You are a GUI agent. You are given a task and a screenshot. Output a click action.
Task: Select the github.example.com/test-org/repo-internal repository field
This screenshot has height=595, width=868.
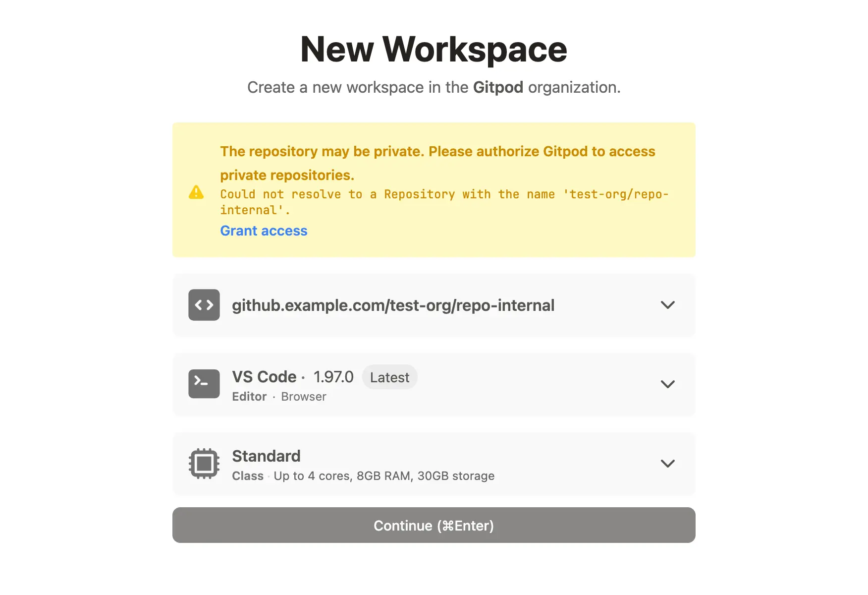click(x=434, y=305)
